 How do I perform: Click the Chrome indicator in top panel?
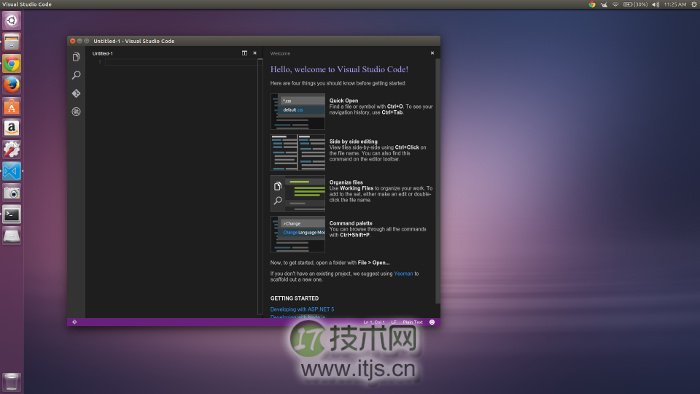coord(592,4)
